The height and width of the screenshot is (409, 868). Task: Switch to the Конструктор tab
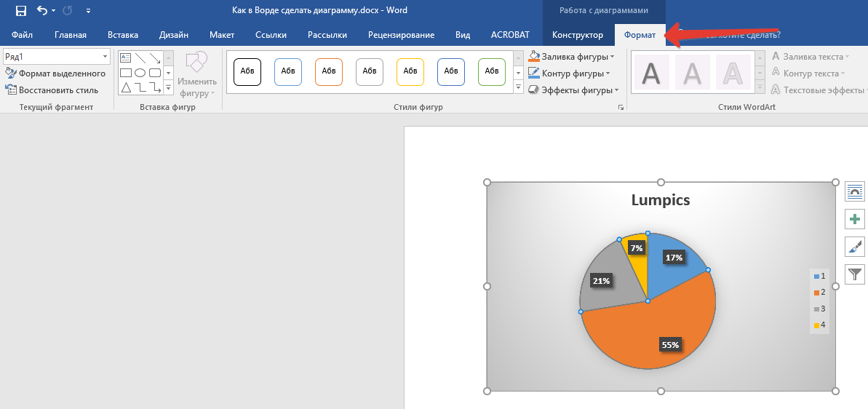pos(577,35)
